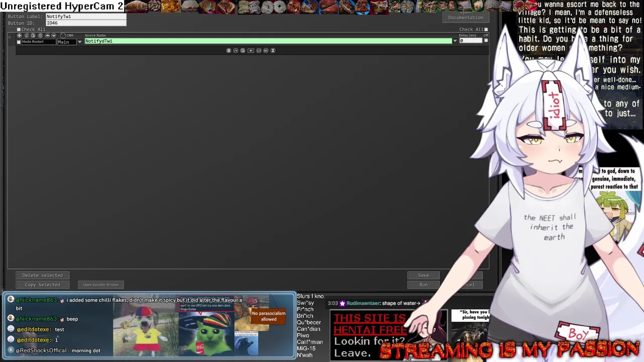Paste action using the third row icon

(x=33, y=35)
